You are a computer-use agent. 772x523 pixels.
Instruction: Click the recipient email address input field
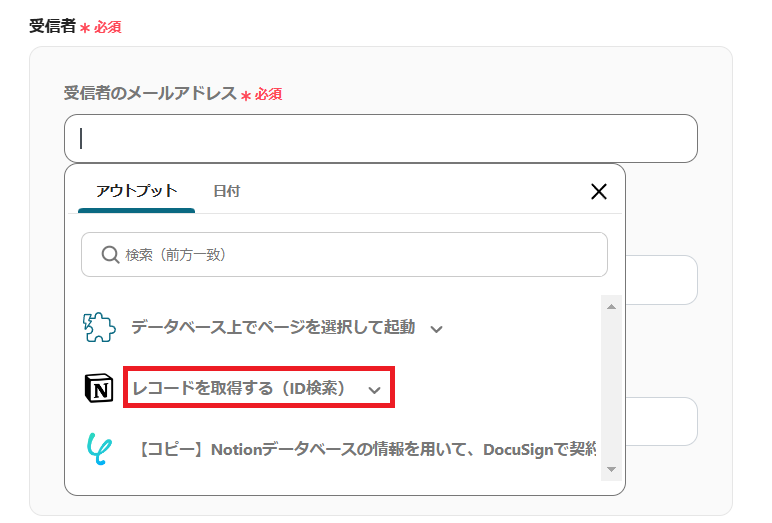(x=381, y=138)
